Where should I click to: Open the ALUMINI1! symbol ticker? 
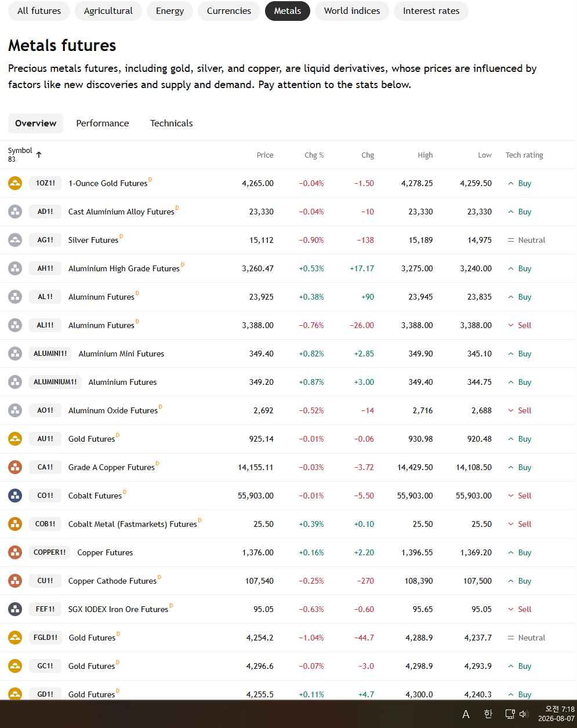(x=50, y=354)
